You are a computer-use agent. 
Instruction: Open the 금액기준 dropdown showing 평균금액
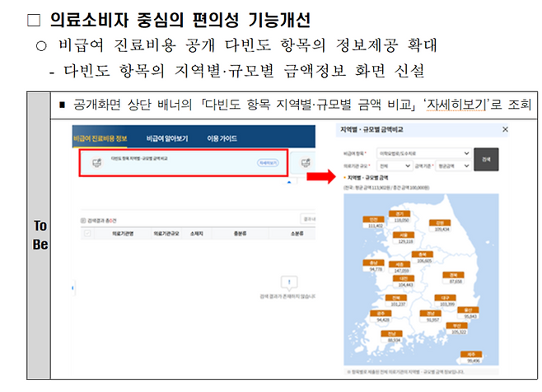454,166
